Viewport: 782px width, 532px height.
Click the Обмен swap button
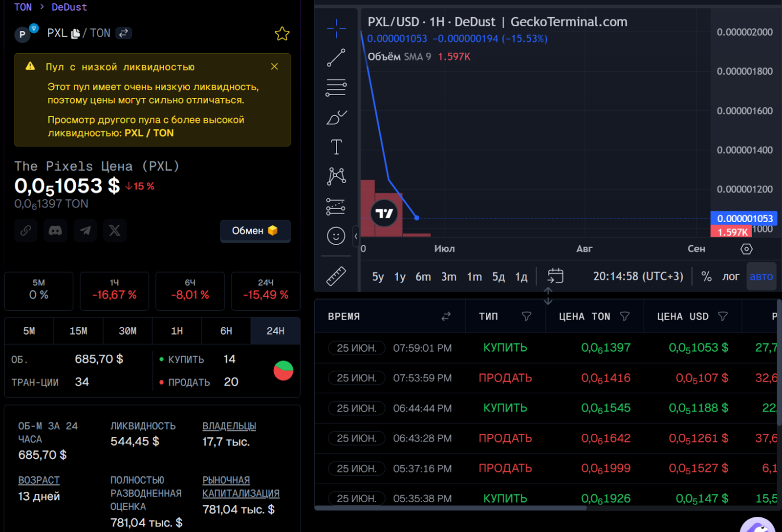tap(255, 231)
